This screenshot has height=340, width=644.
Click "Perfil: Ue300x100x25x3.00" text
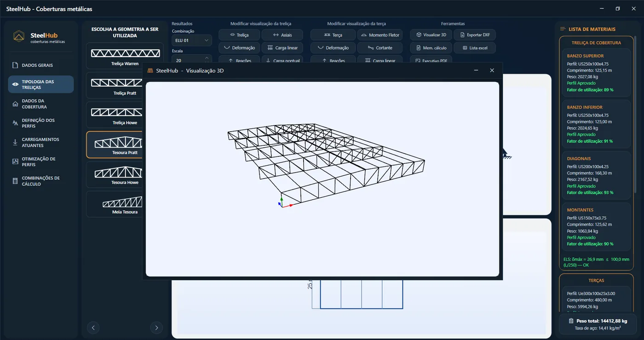pos(591,293)
